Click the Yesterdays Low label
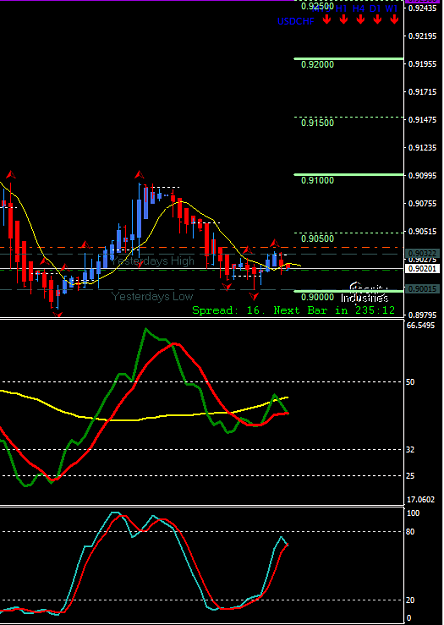The width and height of the screenshot is (444, 625). [152, 296]
